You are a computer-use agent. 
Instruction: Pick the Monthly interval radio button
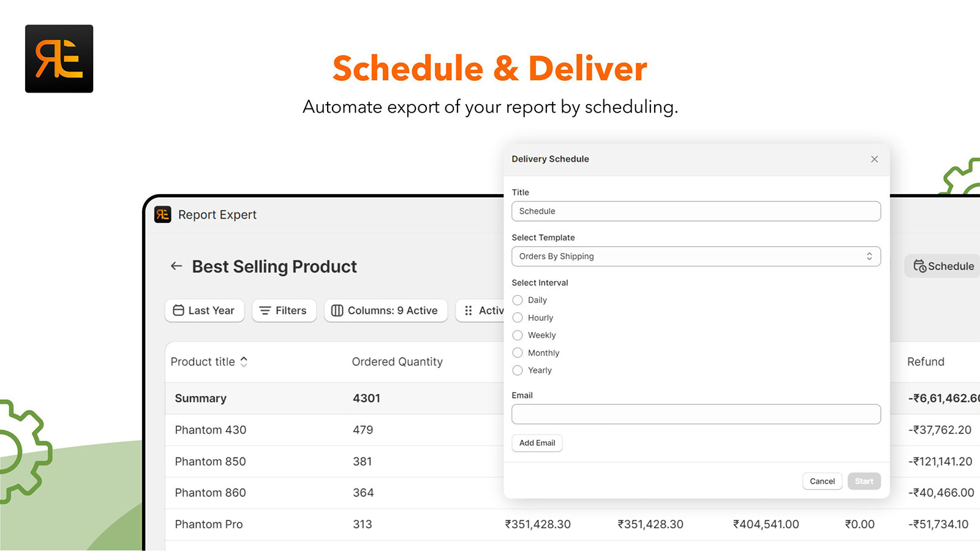(x=518, y=353)
